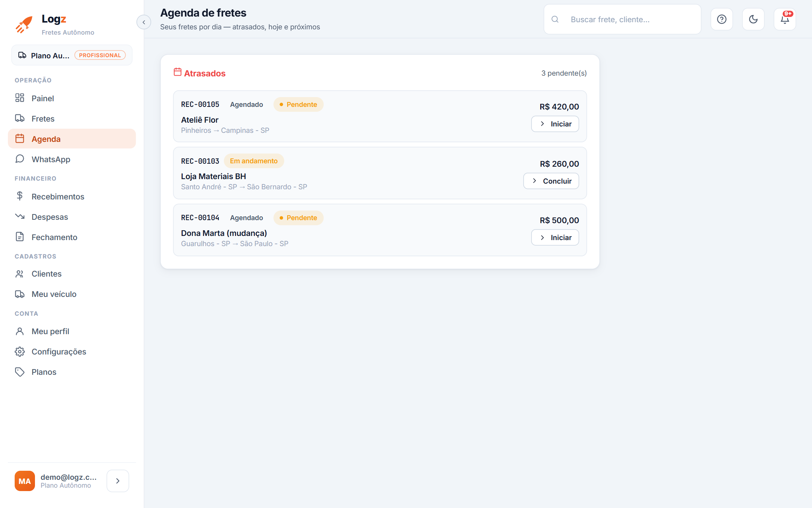The image size is (812, 508).
Task: Click the demo@logz.c... account email
Action: 69,477
